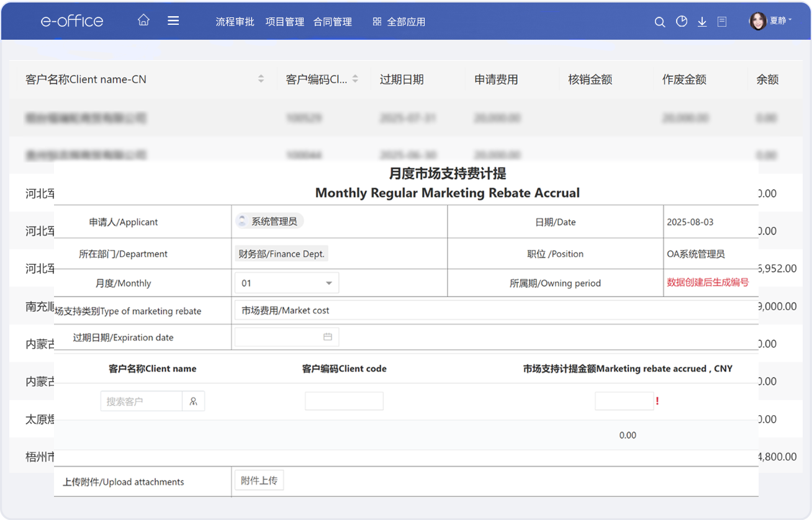The image size is (812, 520).
Task: Go to 流程审批 menu
Action: pos(235,22)
